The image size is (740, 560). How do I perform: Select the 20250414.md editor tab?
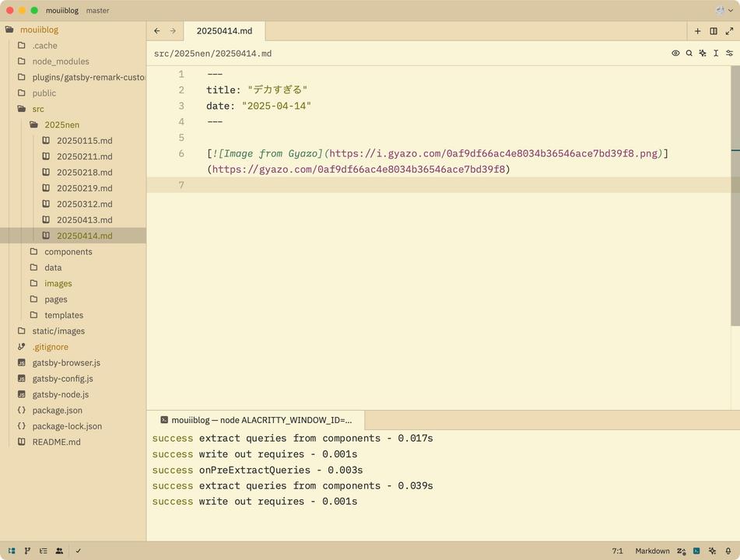click(x=224, y=31)
